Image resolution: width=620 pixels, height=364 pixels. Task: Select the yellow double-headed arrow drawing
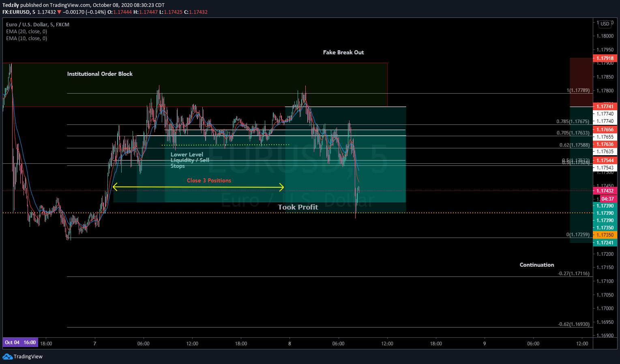pyautogui.click(x=198, y=187)
